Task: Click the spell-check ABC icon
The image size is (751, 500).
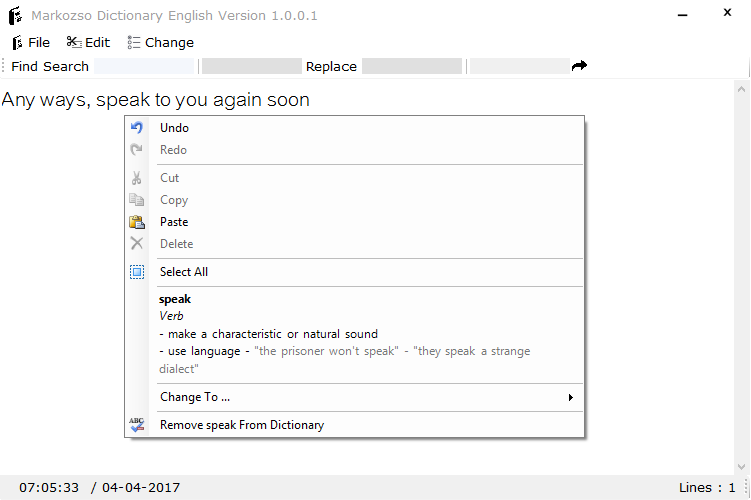Action: coord(137,425)
